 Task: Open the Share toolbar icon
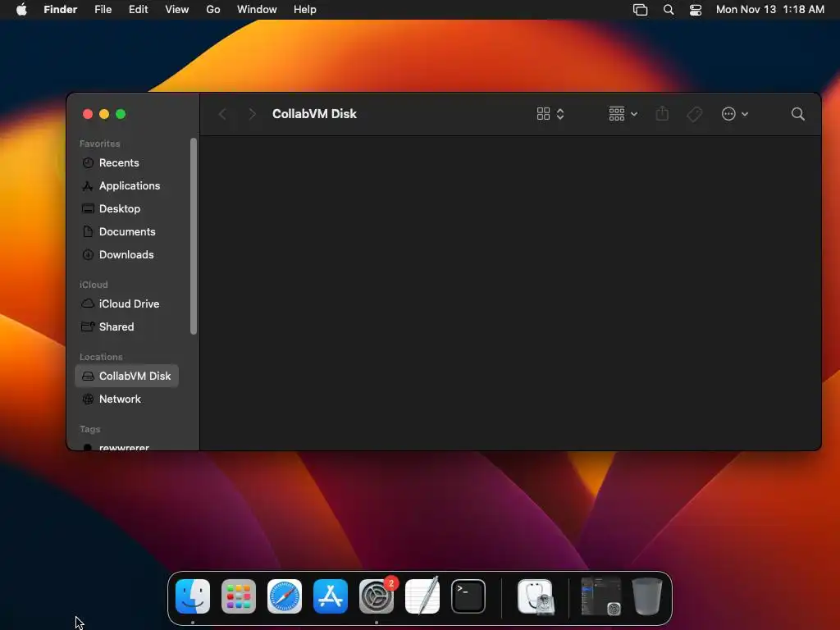coord(662,113)
